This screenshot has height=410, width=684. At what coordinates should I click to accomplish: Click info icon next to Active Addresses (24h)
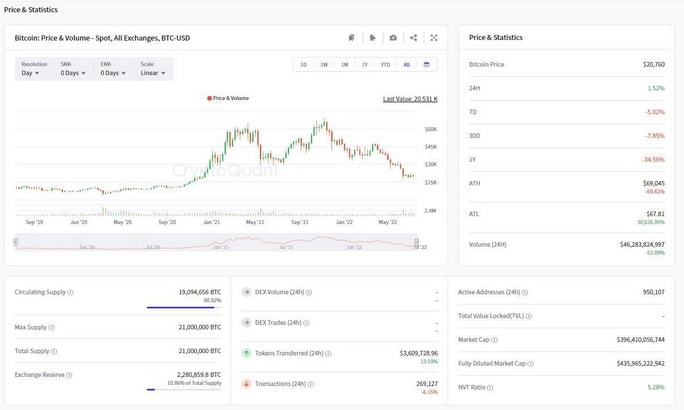[525, 293]
